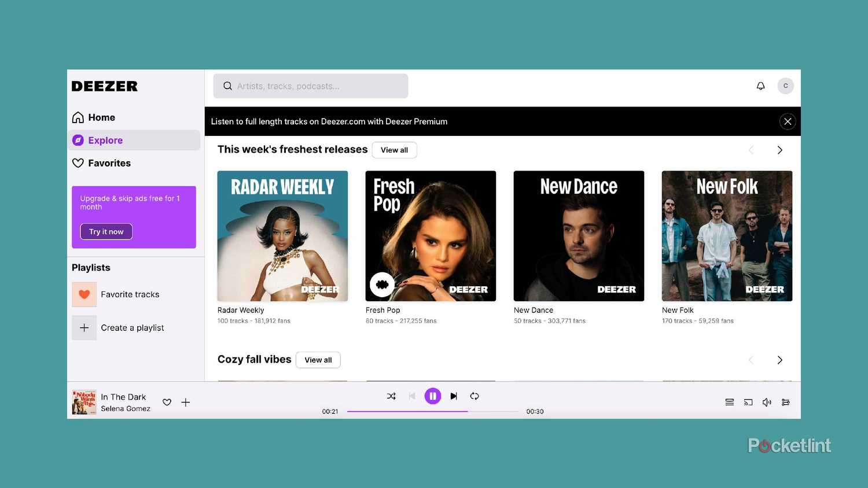Viewport: 868px width, 488px height.
Task: Seek using the playback progress bar
Action: pos(434,411)
